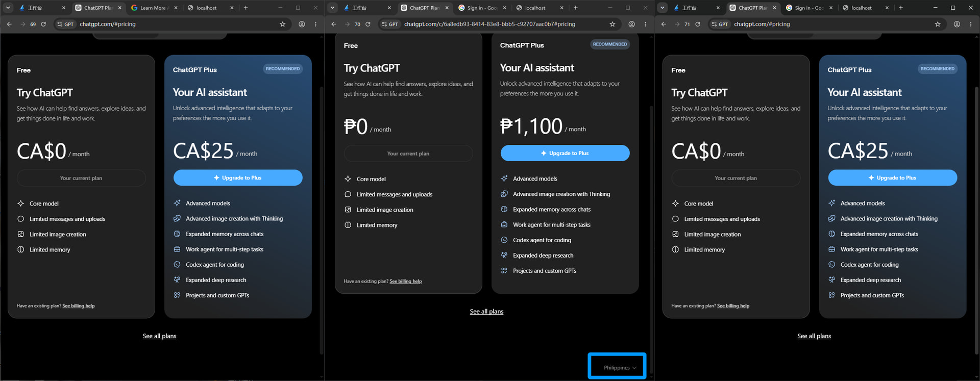The image size is (980, 381).
Task: Open See billing help link in right window
Action: 733,306
